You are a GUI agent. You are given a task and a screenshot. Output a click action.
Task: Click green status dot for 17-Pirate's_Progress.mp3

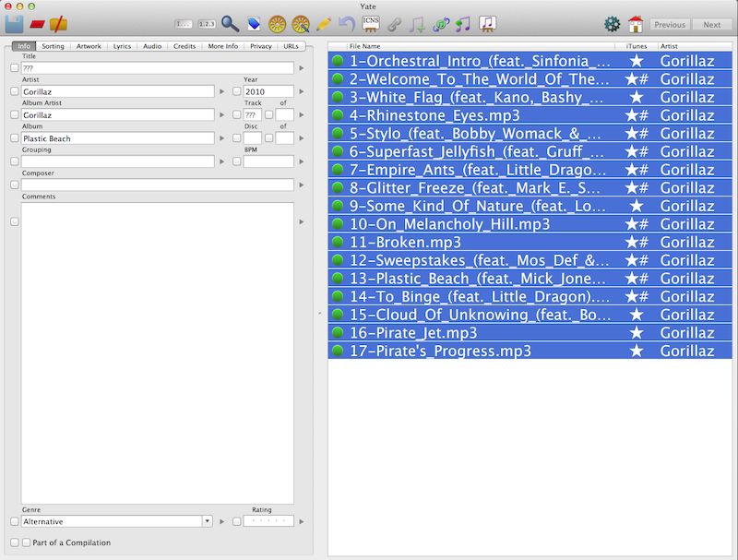(338, 351)
